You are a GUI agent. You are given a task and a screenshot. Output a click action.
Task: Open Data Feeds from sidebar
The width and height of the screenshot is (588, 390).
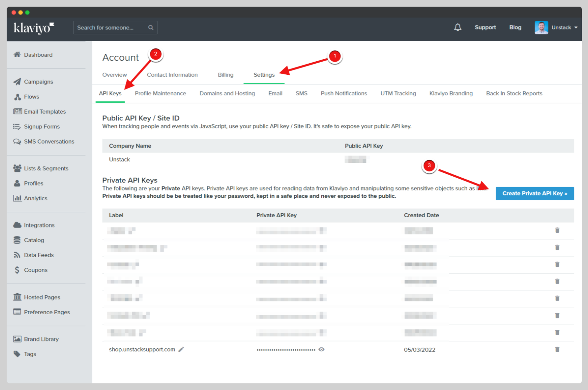coord(39,255)
